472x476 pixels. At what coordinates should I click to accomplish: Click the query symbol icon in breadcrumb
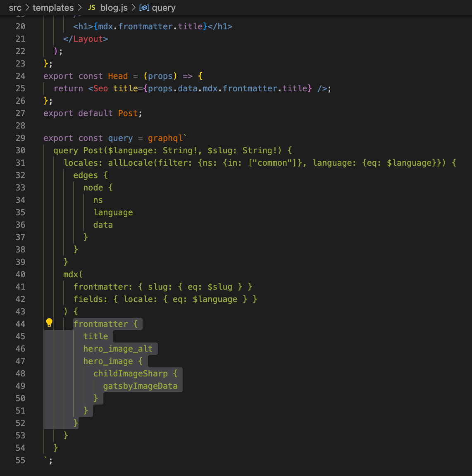pos(144,7)
